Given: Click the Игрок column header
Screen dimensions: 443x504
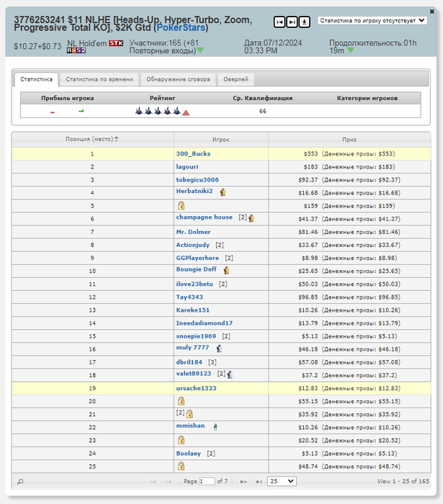Looking at the screenshot, I should pos(221,140).
